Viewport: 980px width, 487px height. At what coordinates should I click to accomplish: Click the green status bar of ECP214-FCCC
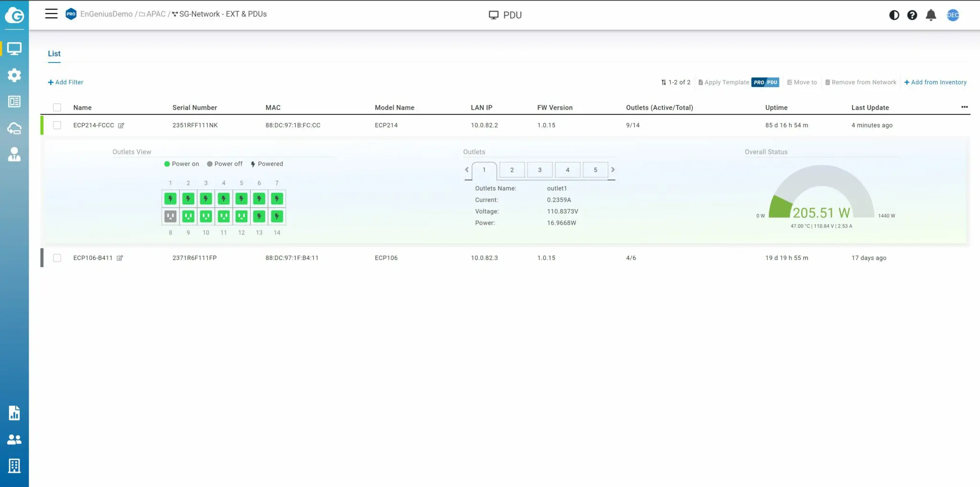42,125
